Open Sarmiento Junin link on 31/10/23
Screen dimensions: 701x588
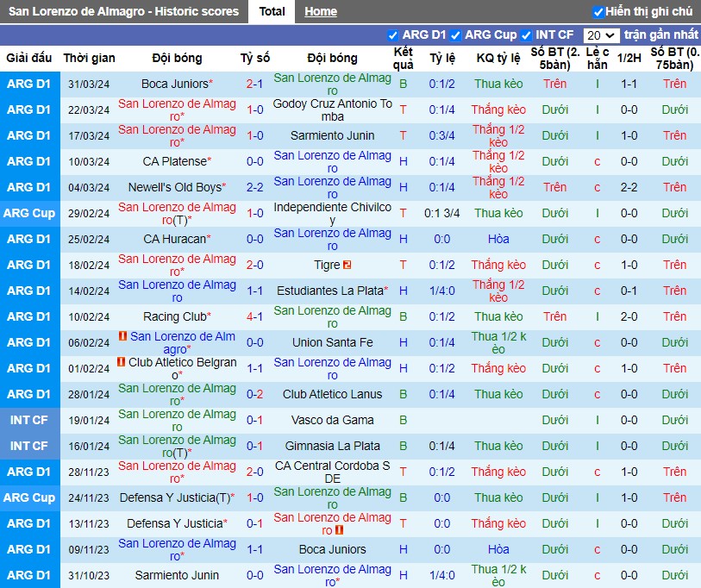177,575
